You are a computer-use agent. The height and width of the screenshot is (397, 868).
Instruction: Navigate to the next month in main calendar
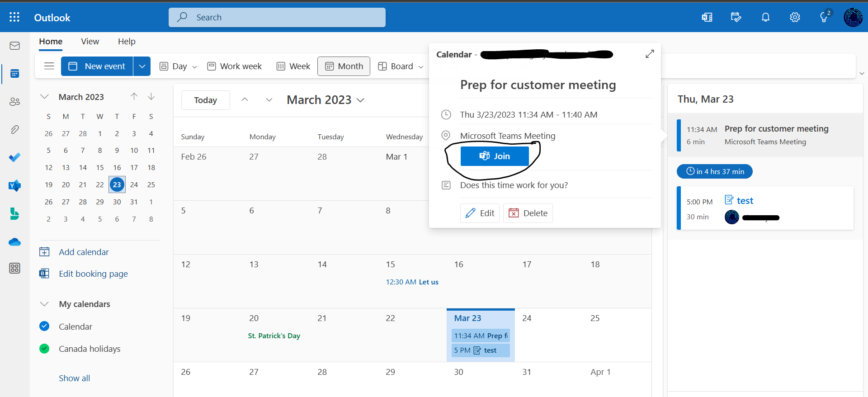(x=269, y=100)
